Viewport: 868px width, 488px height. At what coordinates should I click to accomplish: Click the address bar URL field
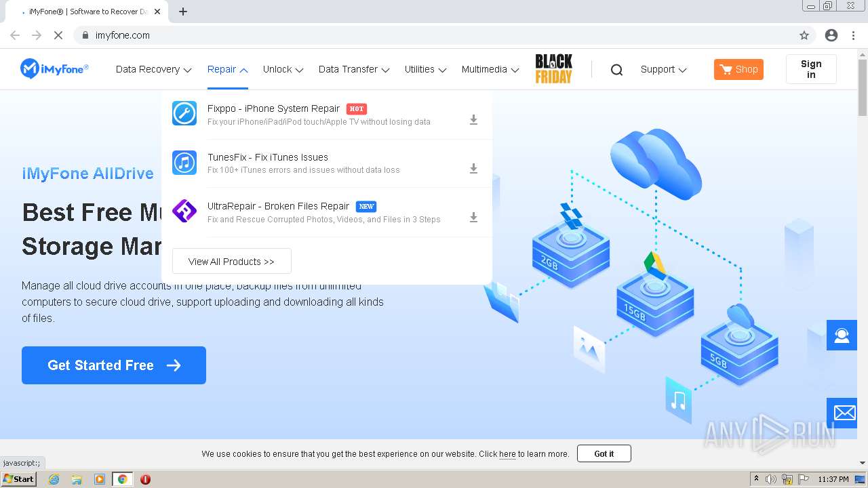[x=434, y=35]
